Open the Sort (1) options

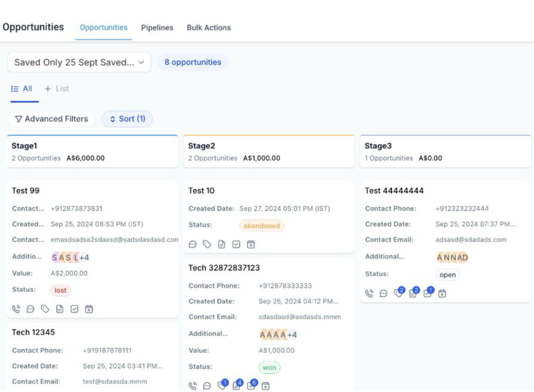(x=127, y=119)
